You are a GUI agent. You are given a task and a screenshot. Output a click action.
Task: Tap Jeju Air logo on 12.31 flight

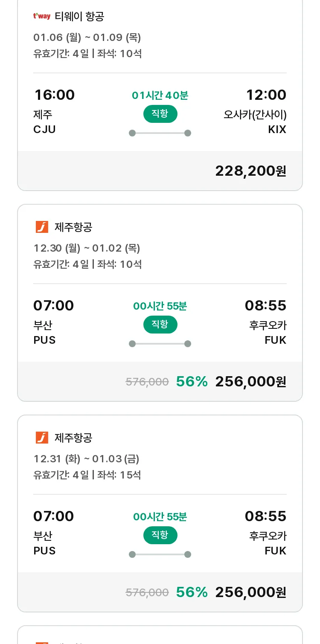coord(42,438)
